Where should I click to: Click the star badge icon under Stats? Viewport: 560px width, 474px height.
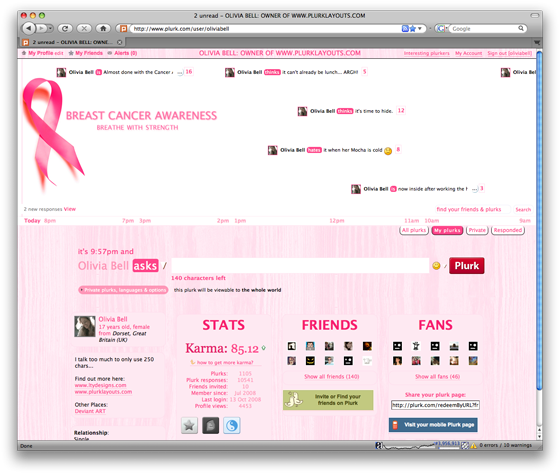tap(189, 425)
